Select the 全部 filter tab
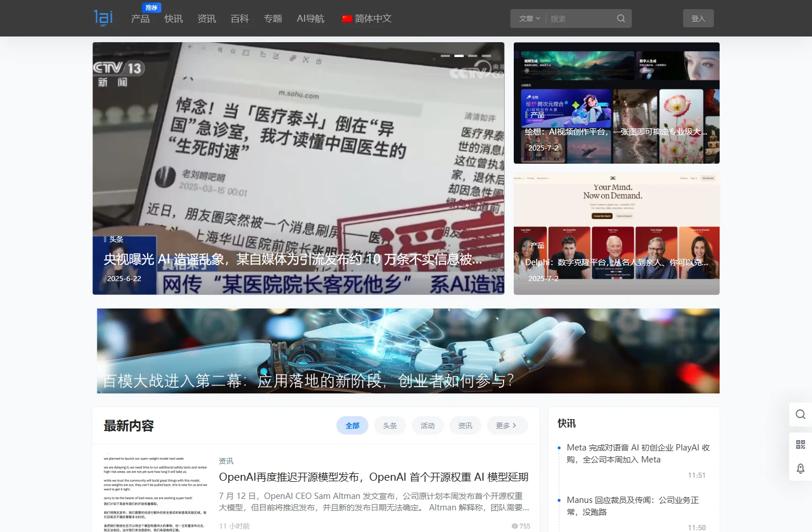 coord(352,425)
